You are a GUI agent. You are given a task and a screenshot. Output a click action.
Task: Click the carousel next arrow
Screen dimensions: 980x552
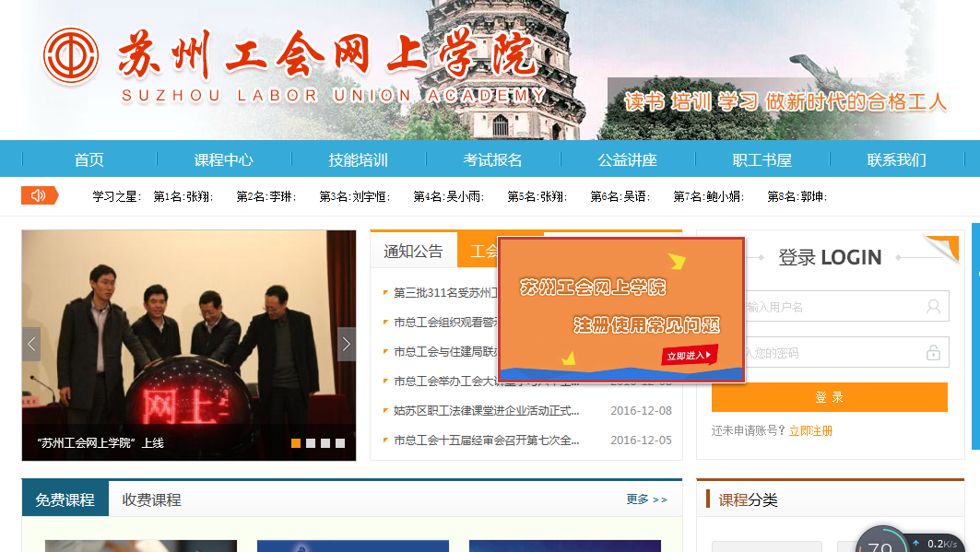click(x=347, y=345)
